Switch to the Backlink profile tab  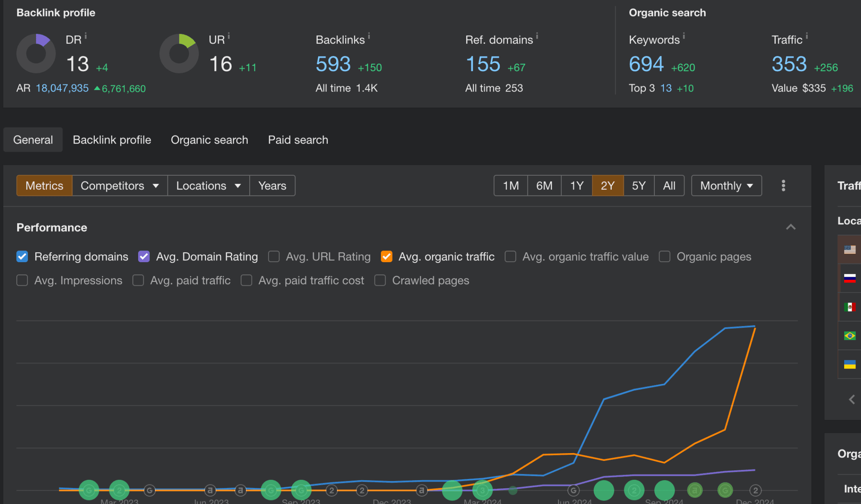112,140
